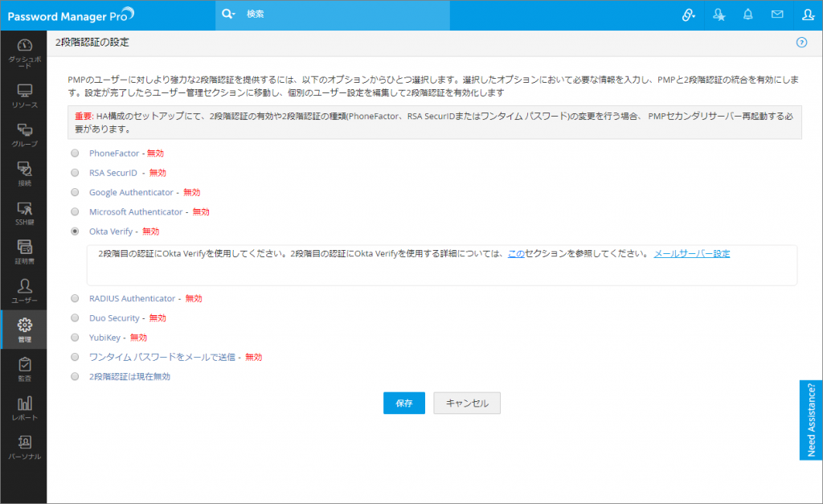
Task: Click the Google Authenticator label text
Action: pyautogui.click(x=131, y=192)
